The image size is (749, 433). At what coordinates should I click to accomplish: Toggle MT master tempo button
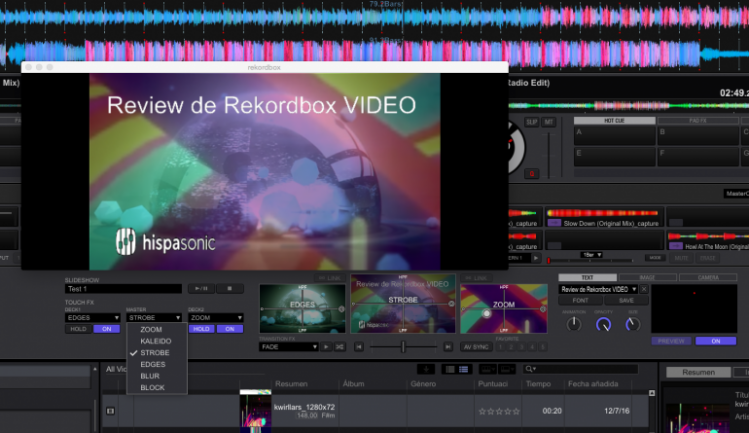pyautogui.click(x=548, y=122)
